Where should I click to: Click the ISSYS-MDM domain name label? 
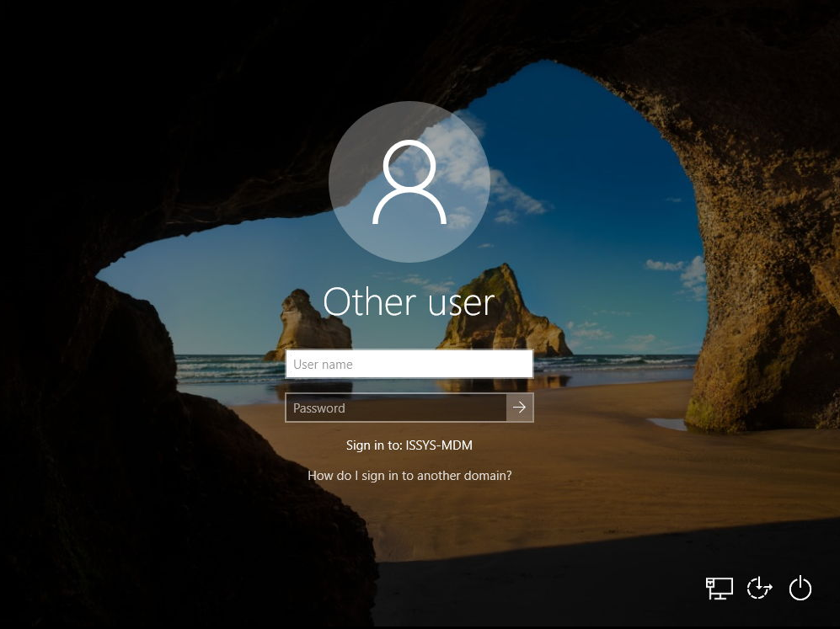point(445,445)
